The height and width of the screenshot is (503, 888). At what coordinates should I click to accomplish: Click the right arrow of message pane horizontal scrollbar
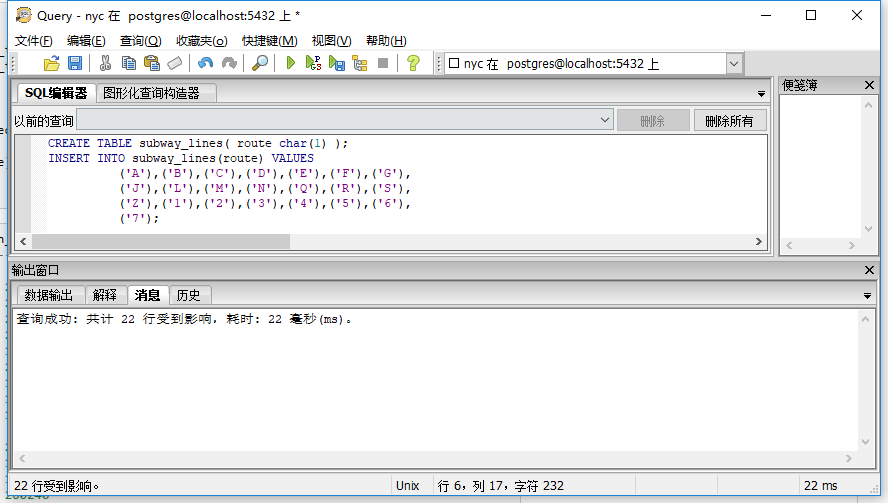pyautogui.click(x=848, y=458)
